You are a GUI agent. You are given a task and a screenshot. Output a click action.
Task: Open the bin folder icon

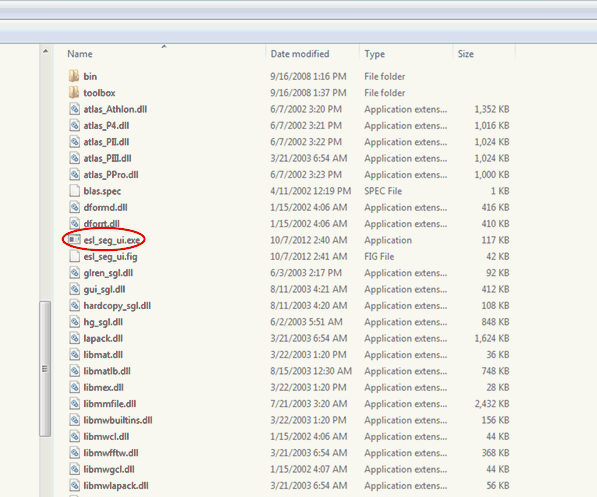click(x=74, y=76)
